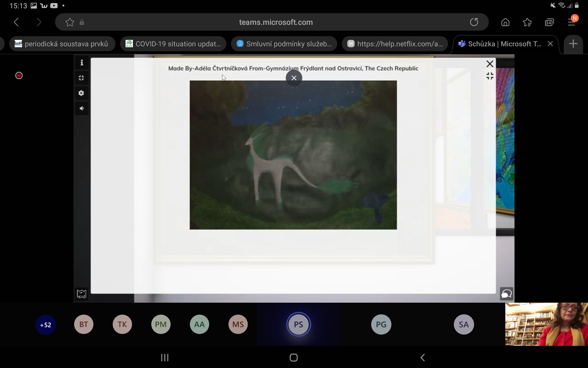Show the +52 more participants

tap(46, 325)
